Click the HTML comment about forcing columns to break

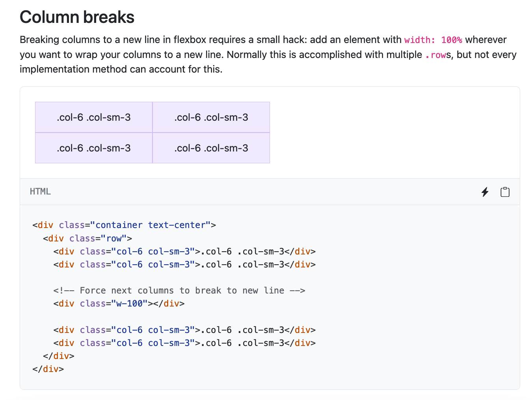(x=179, y=290)
